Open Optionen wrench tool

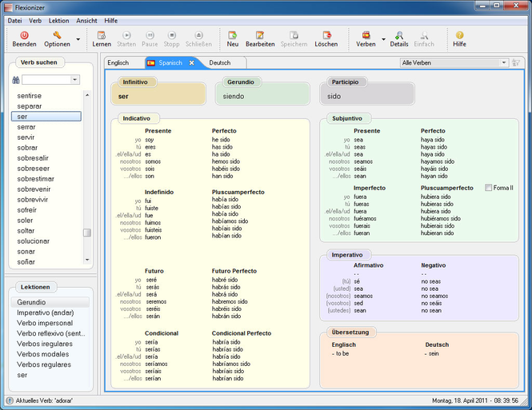tap(57, 35)
